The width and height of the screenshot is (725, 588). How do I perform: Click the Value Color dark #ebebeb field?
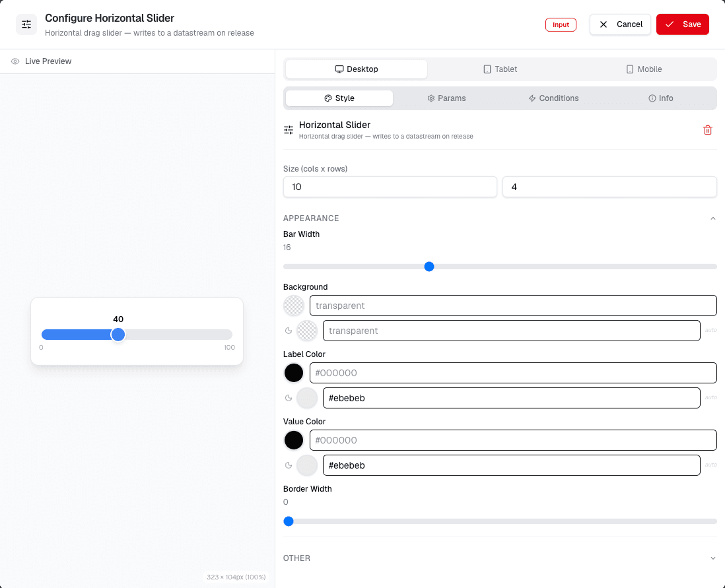coord(511,465)
